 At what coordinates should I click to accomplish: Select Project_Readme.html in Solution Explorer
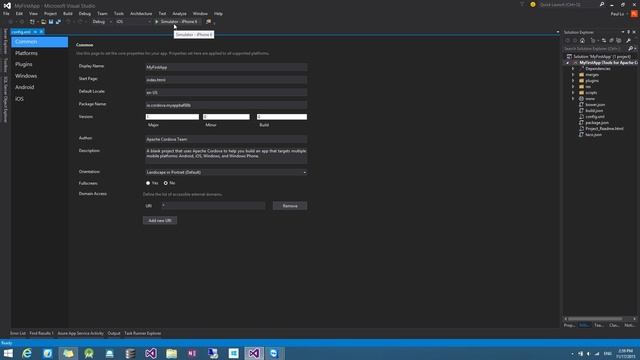point(604,129)
